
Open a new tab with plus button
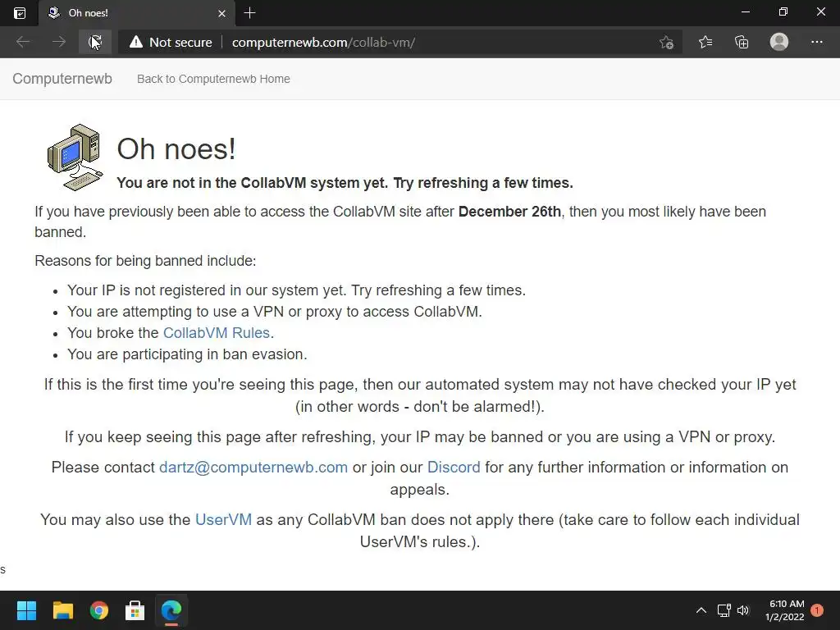(x=249, y=13)
